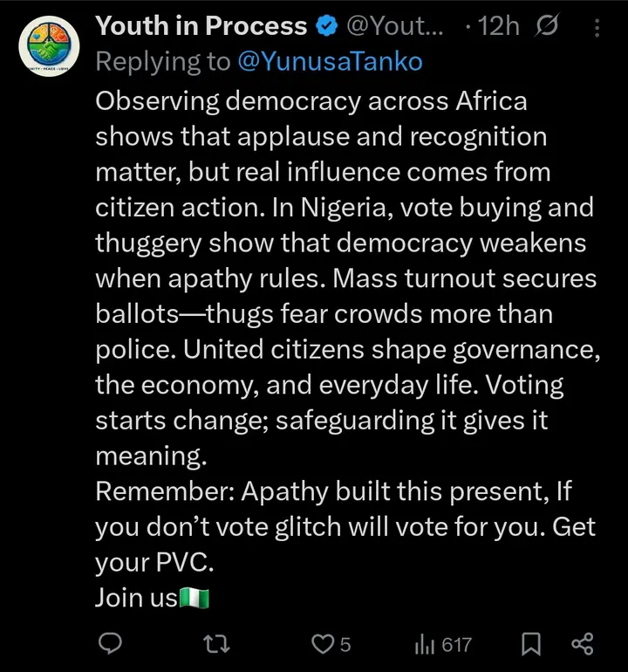Like the post with the heart icon

coord(324,644)
